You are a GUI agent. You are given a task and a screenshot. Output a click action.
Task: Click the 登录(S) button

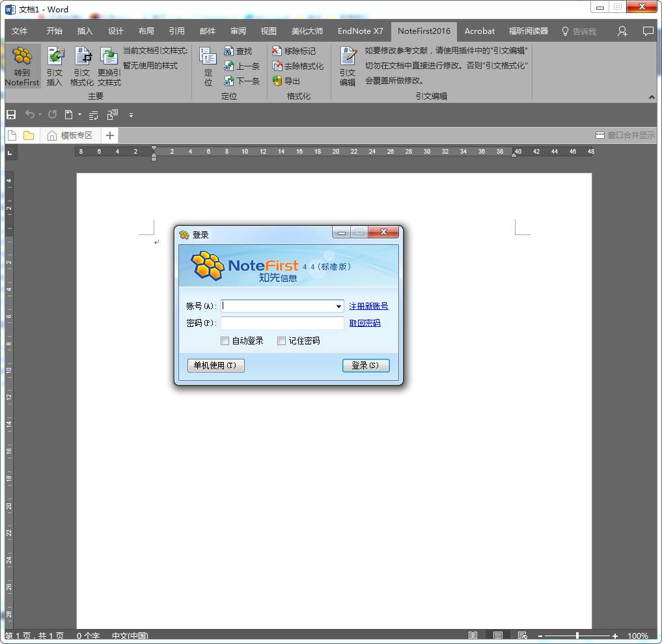[x=366, y=365]
